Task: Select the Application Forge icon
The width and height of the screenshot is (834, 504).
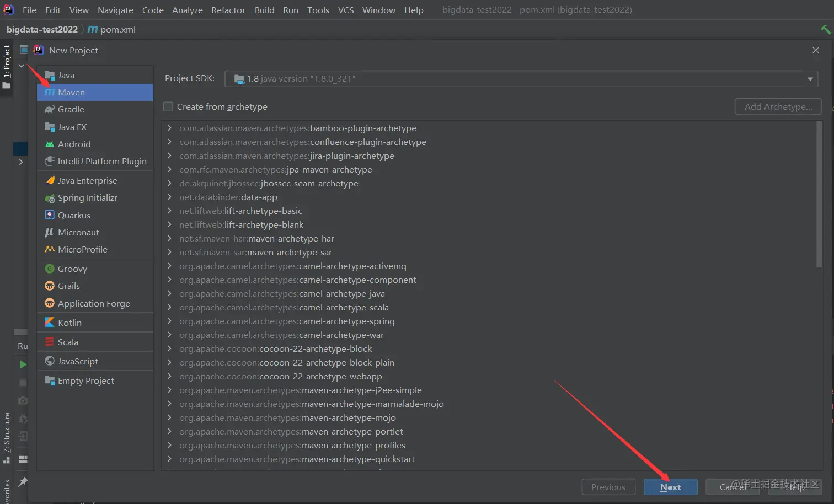Action: click(x=50, y=303)
